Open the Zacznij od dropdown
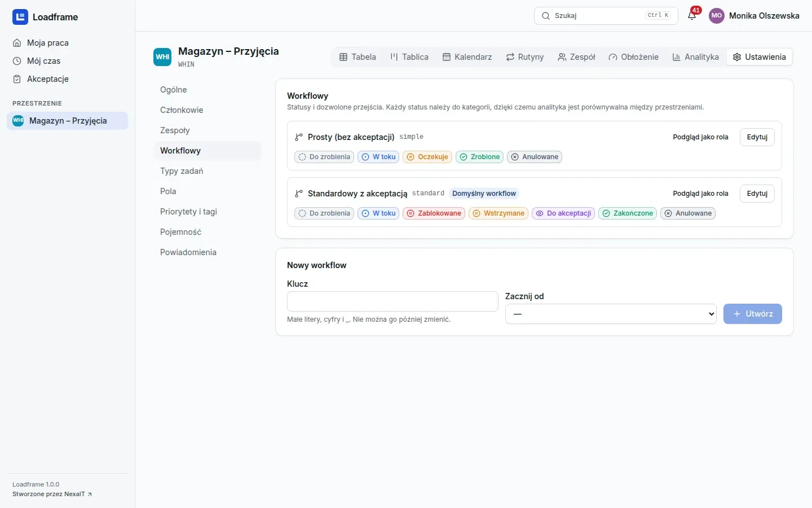This screenshot has width=812, height=508. [611, 314]
